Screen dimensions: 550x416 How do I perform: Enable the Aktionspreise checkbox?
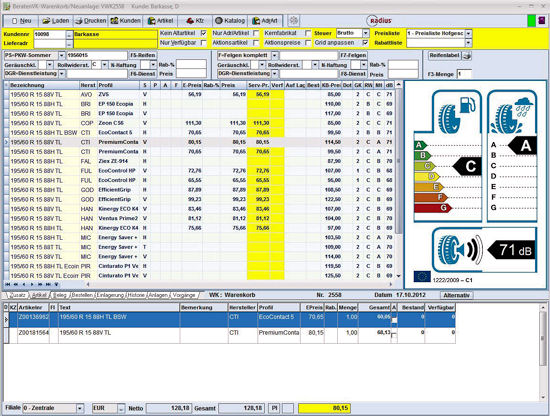308,43
